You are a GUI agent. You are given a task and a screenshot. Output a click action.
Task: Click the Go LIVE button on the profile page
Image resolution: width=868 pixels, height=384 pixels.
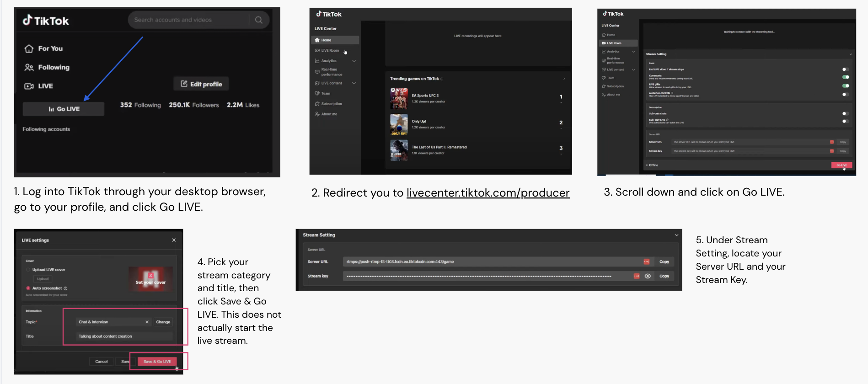64,109
